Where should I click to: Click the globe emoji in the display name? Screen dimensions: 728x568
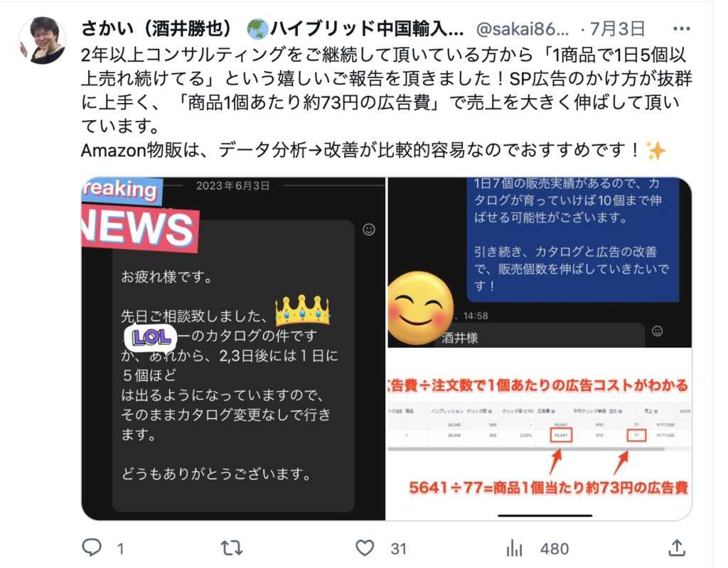pos(257,29)
